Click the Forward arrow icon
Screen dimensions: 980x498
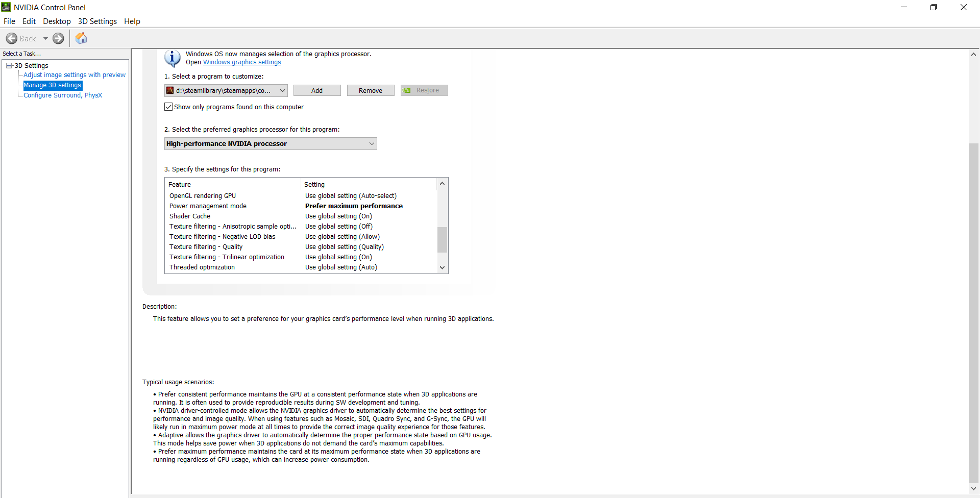(59, 38)
